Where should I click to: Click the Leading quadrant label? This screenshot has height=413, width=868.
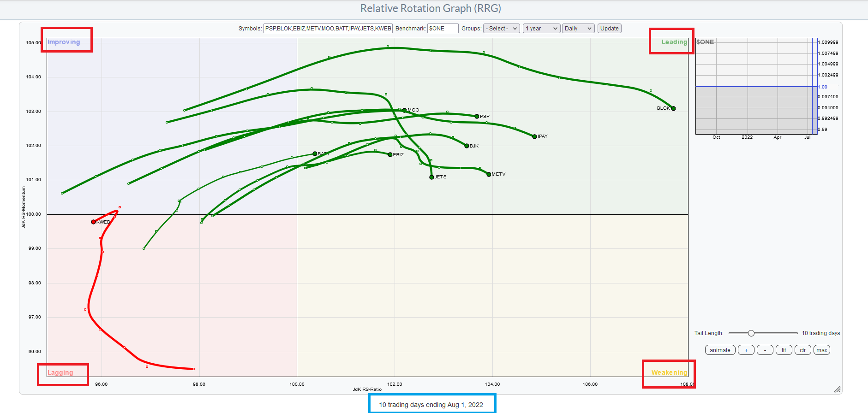pyautogui.click(x=674, y=42)
